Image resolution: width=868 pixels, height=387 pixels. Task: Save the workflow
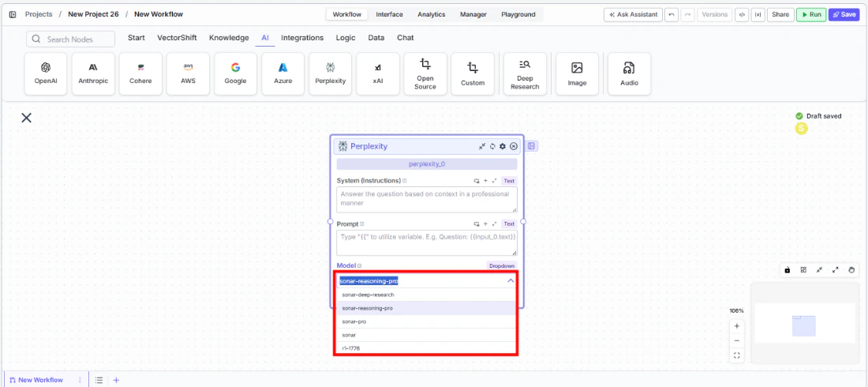pyautogui.click(x=844, y=14)
